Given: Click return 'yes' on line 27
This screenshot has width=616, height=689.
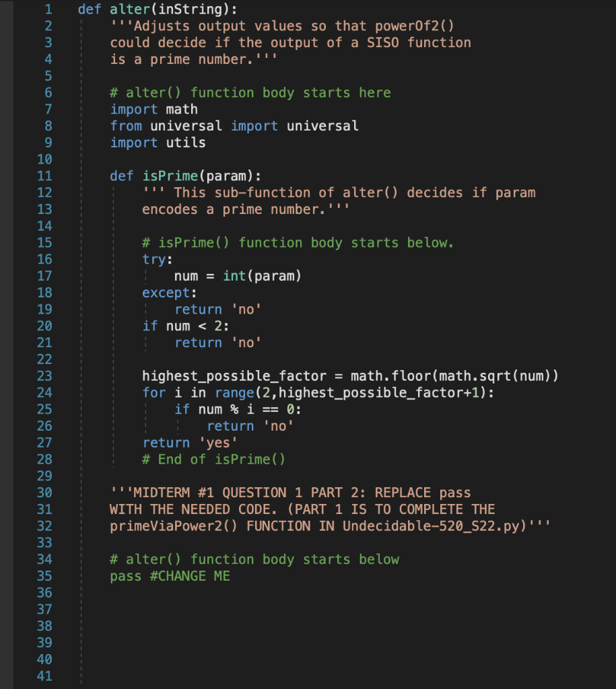Looking at the screenshot, I should click(x=190, y=443).
